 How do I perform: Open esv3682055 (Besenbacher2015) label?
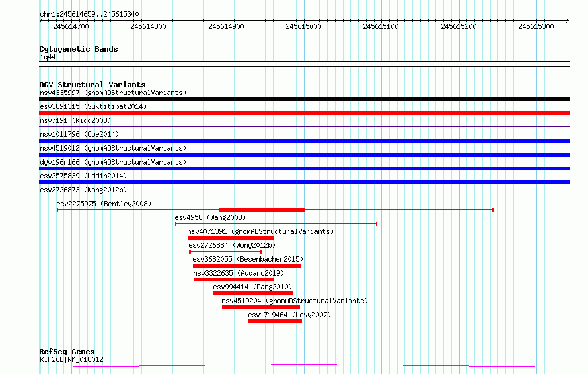[x=248, y=259]
